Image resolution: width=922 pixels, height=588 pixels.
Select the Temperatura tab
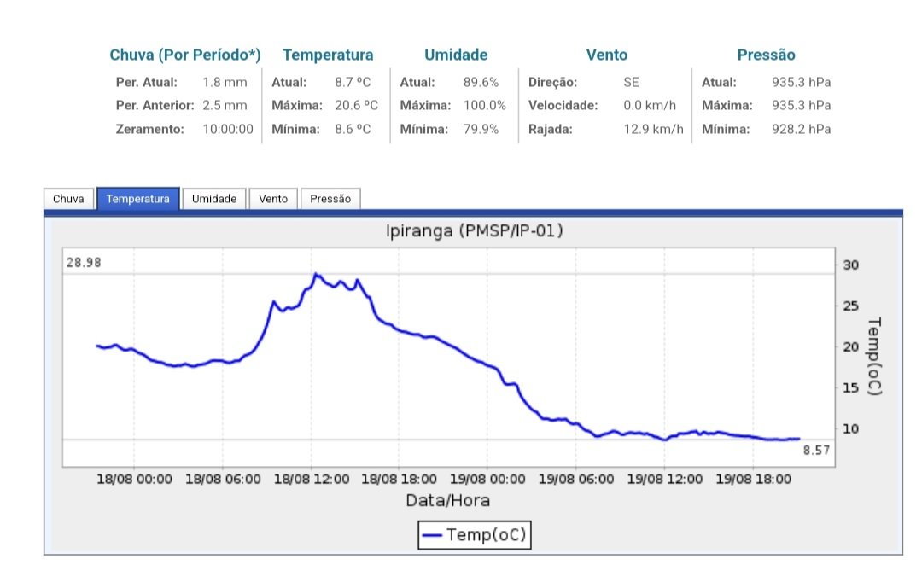(x=138, y=199)
